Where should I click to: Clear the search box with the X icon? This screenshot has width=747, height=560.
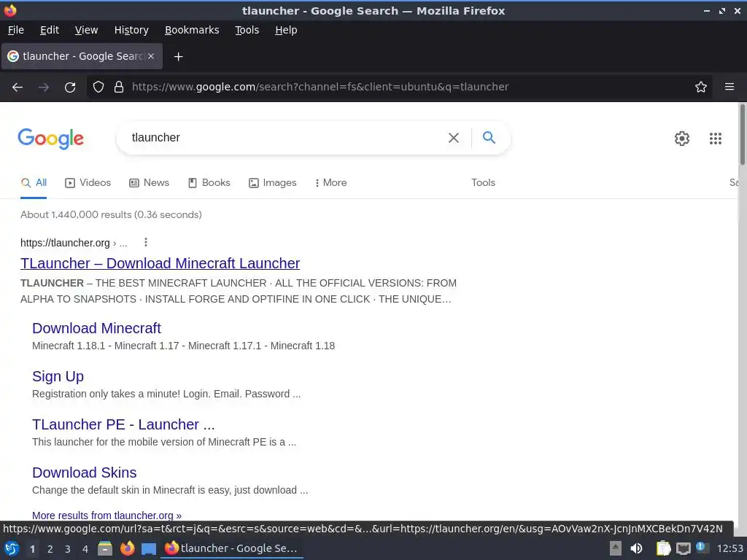pos(454,138)
